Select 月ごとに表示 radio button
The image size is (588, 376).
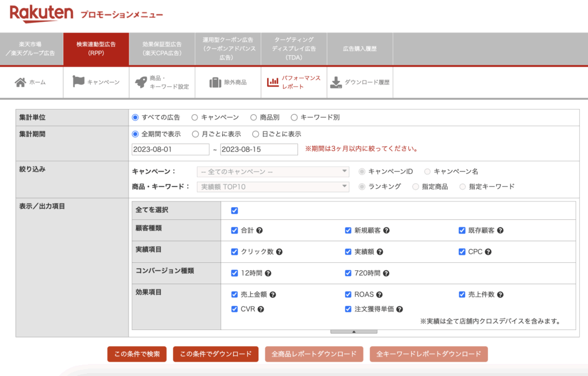pos(195,134)
